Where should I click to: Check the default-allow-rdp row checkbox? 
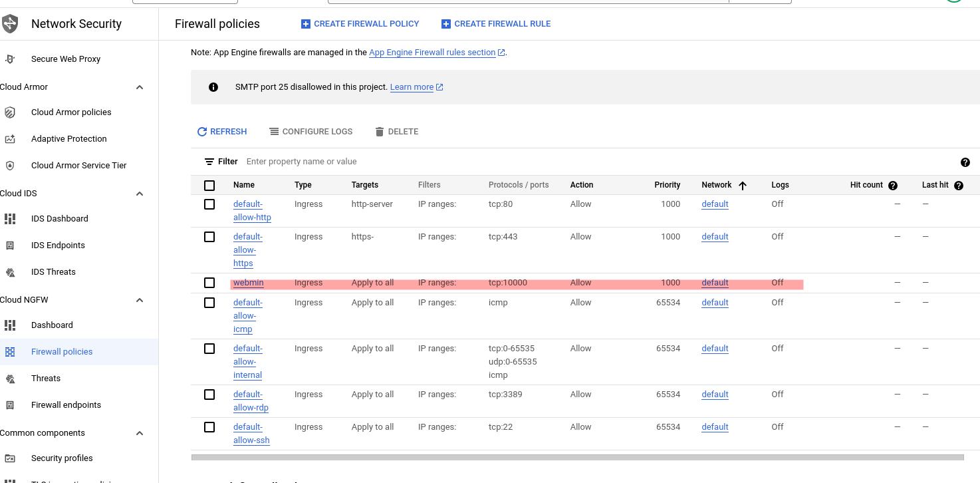pos(209,395)
